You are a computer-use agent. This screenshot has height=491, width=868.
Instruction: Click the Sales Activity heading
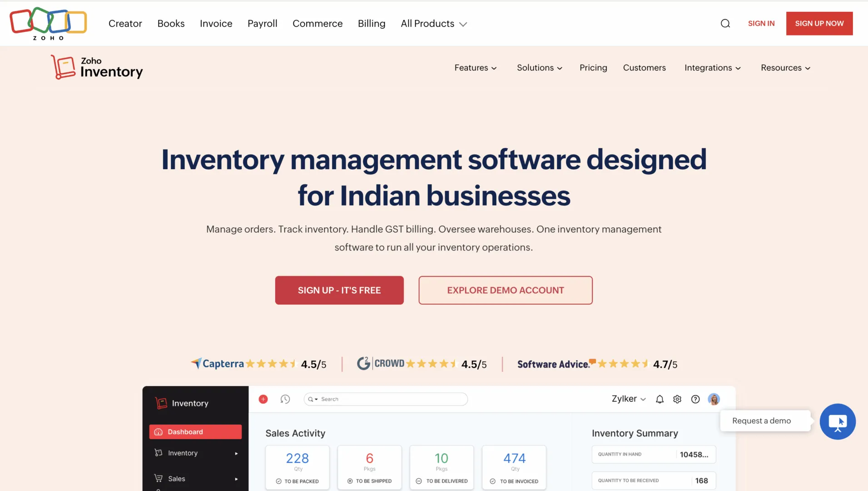[295, 433]
